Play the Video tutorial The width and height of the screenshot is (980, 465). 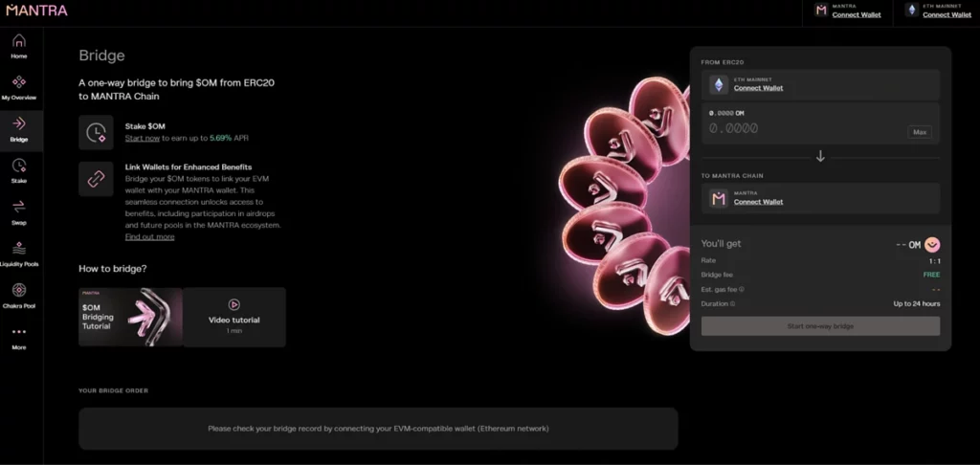pyautogui.click(x=234, y=317)
